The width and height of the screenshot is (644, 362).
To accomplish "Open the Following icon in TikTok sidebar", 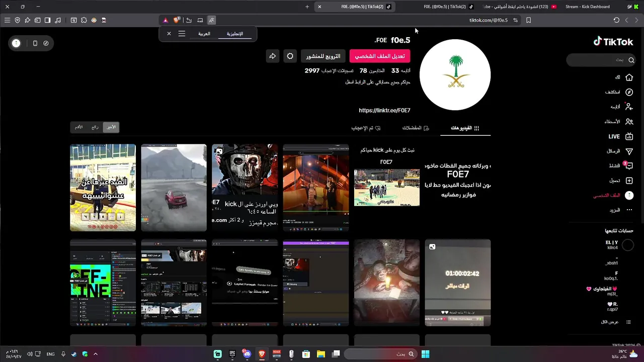I will click(629, 107).
